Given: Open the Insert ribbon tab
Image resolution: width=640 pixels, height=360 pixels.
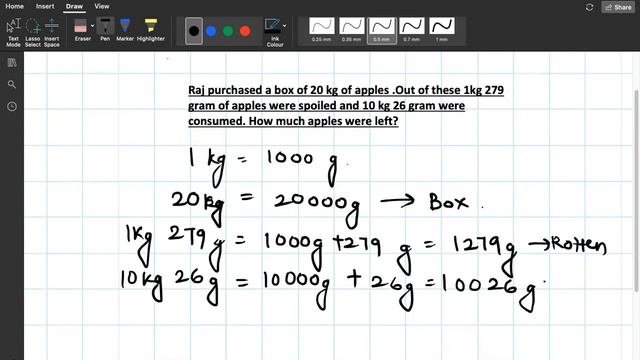Looking at the screenshot, I should pos(45,6).
